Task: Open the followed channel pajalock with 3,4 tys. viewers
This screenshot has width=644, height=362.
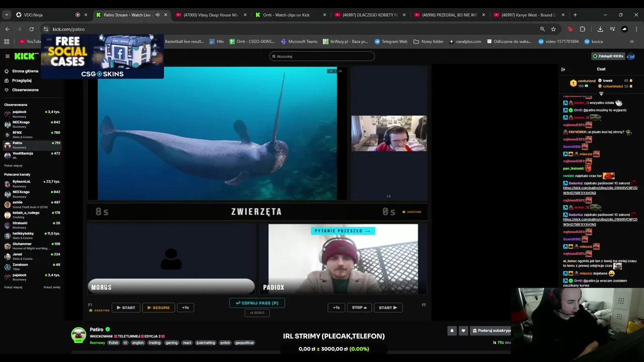Action: tap(32, 114)
